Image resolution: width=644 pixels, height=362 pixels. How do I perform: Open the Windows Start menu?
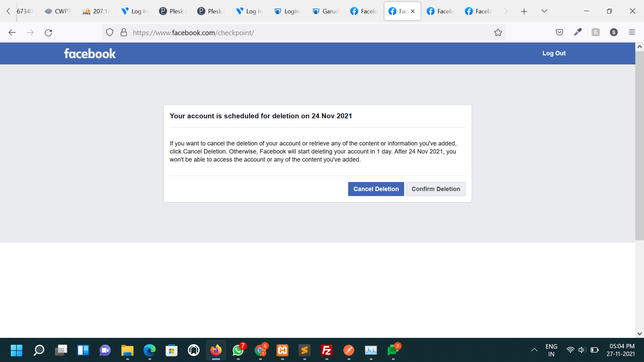[16, 351]
